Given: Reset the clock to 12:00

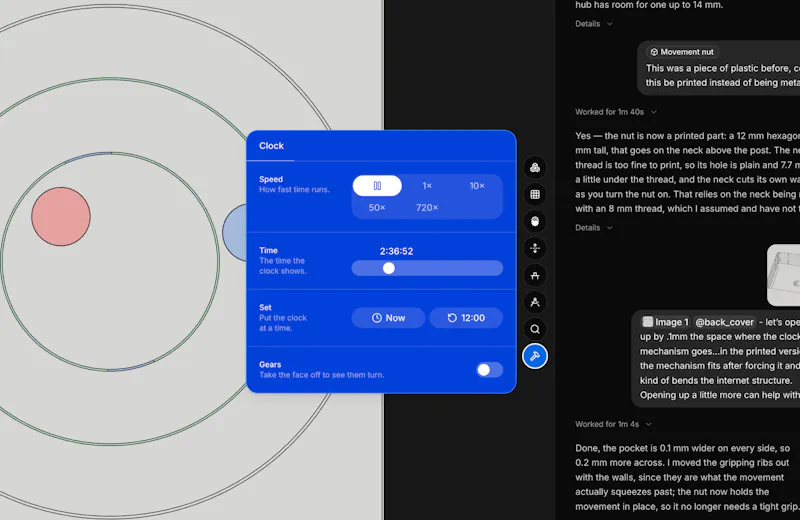Looking at the screenshot, I should [x=466, y=318].
